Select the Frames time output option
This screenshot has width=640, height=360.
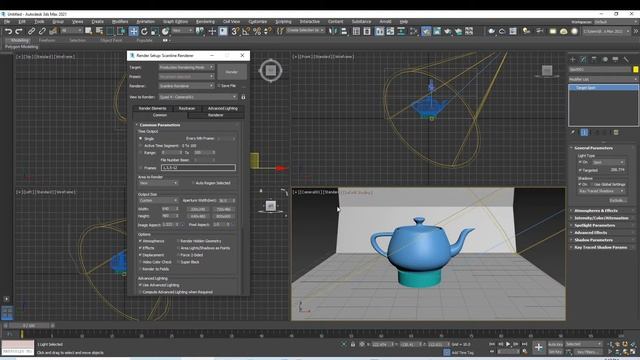coord(141,168)
